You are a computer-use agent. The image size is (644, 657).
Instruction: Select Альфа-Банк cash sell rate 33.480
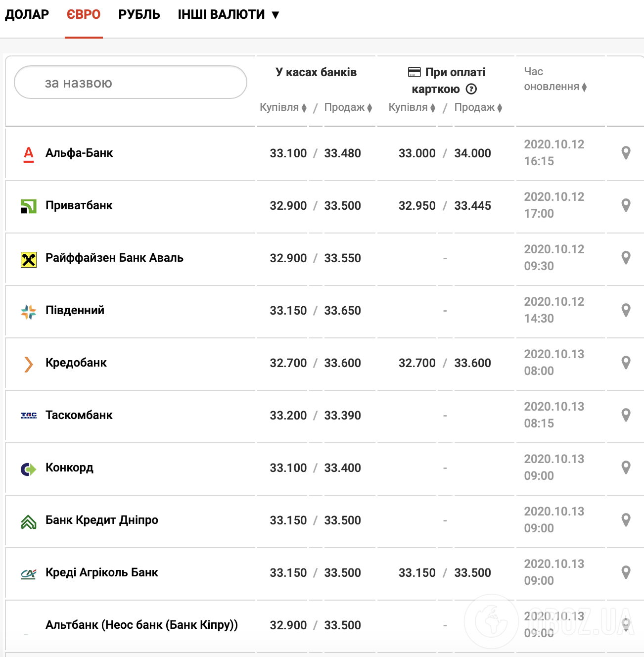point(342,153)
